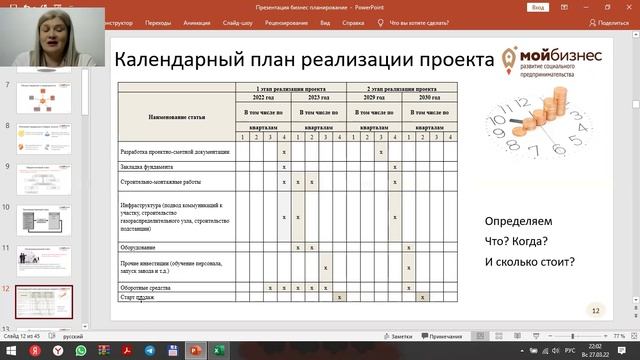Viewport: 640px width, 360px height.
Task: Open Adobe Acrobat from taskbar
Action: (127, 351)
